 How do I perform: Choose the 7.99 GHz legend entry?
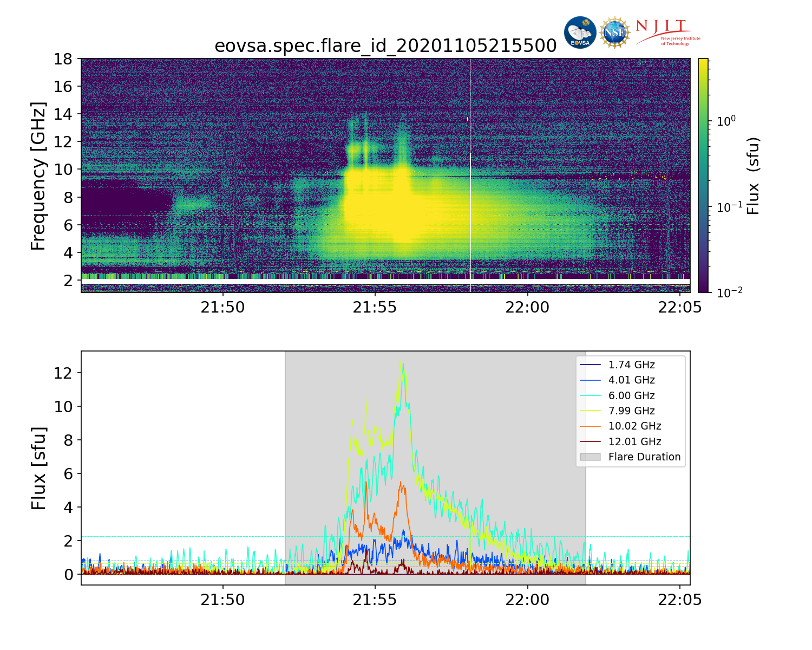pos(631,411)
